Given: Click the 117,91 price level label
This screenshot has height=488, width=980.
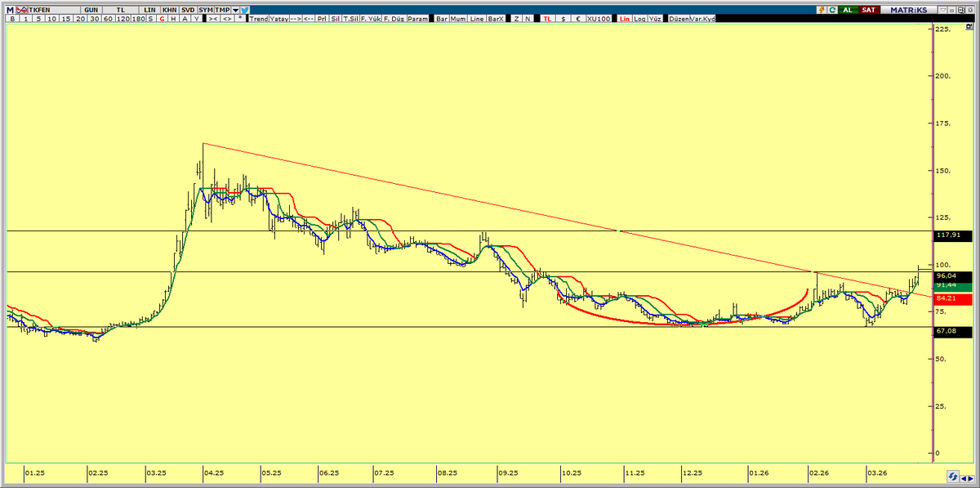Looking at the screenshot, I should pos(952,235).
